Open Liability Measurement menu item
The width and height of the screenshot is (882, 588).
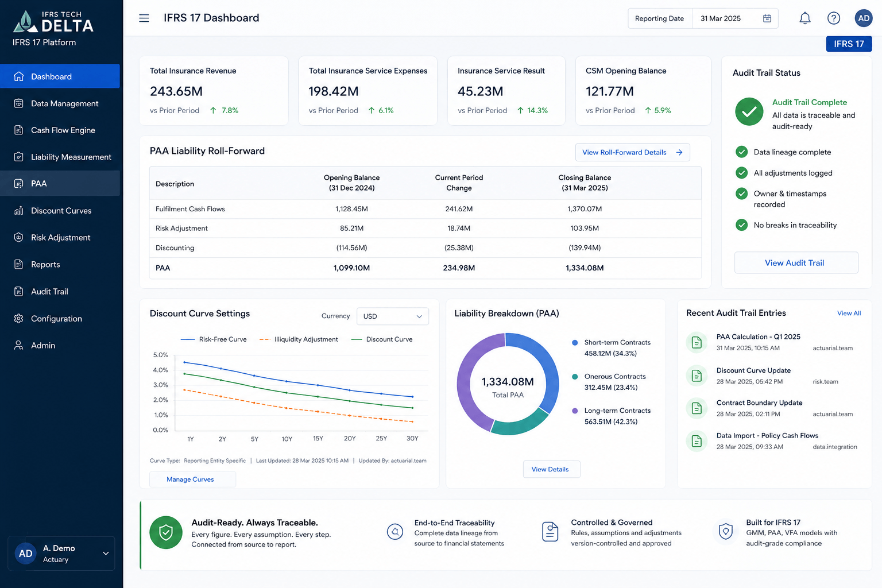click(x=60, y=157)
